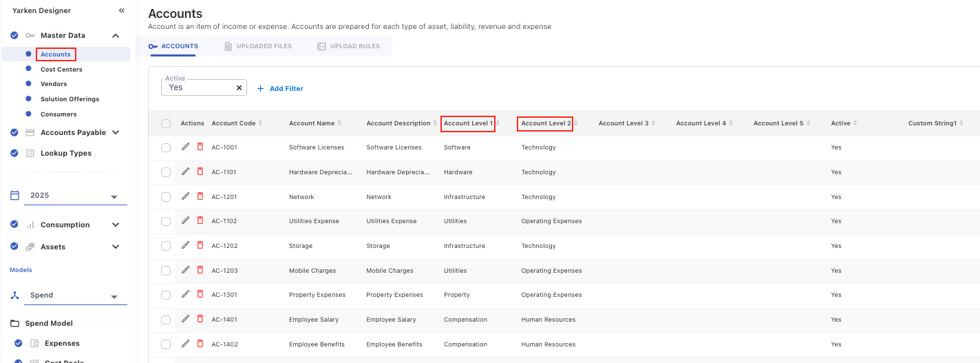
Task: Open the Upload Rules tab
Action: (348, 46)
